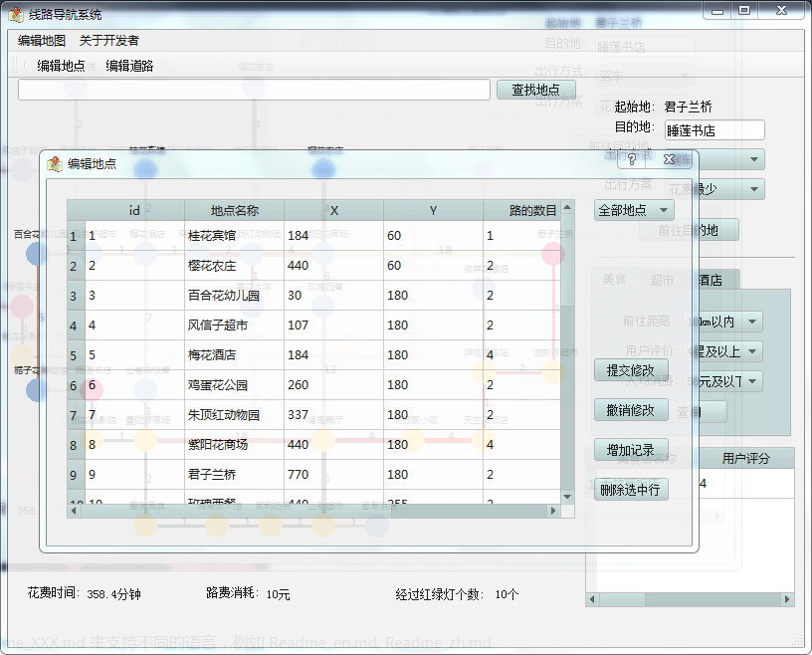Viewport: 812px width, 655px height.
Task: Click table vertical scrollbar up arrow
Action: [x=567, y=207]
